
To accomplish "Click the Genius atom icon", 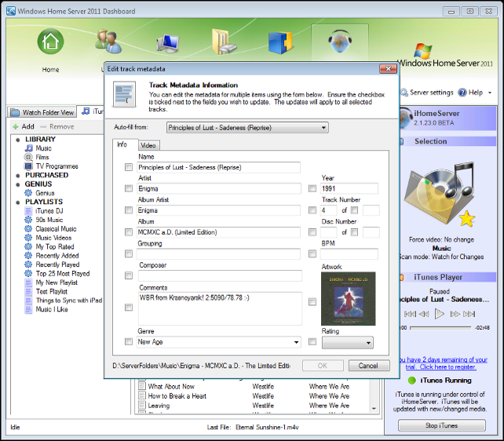I will click(28, 193).
